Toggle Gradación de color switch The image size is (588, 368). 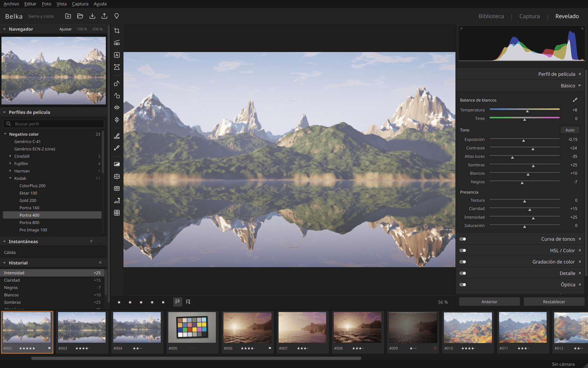[463, 262]
